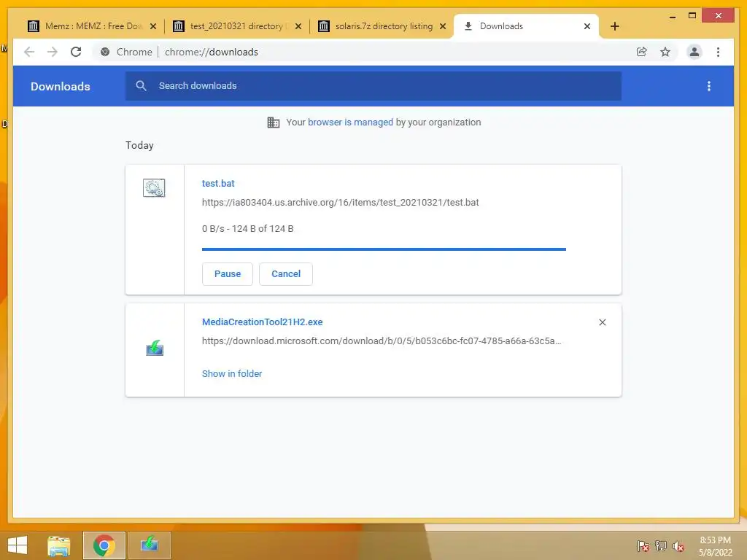Cancel the test.bat download
This screenshot has width=747, height=560.
pyautogui.click(x=286, y=274)
